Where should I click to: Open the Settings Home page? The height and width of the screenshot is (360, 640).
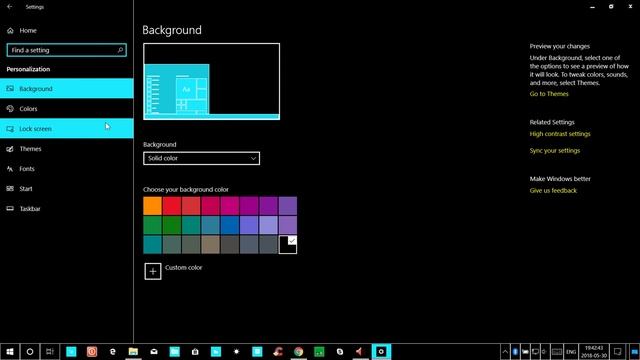28,30
